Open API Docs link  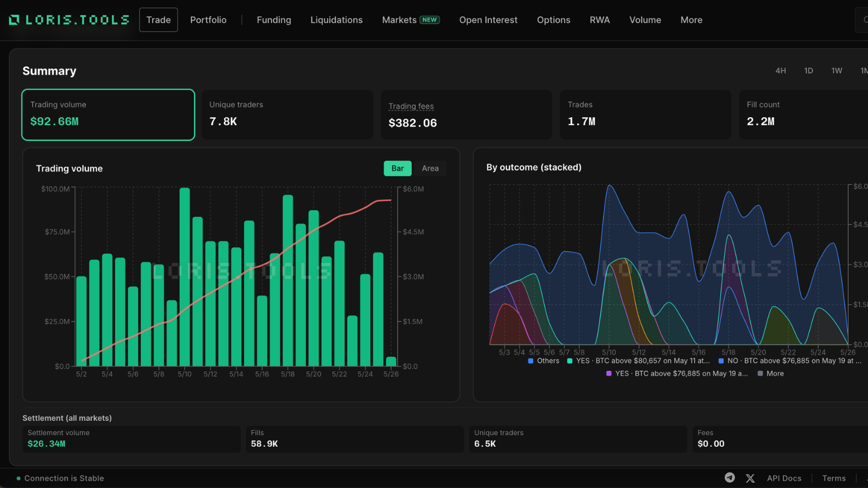click(784, 478)
